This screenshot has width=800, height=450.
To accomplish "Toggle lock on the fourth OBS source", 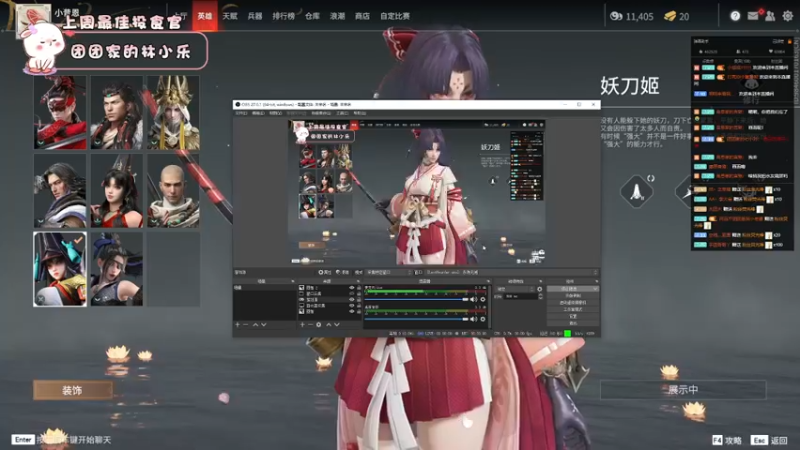I will pos(359,306).
